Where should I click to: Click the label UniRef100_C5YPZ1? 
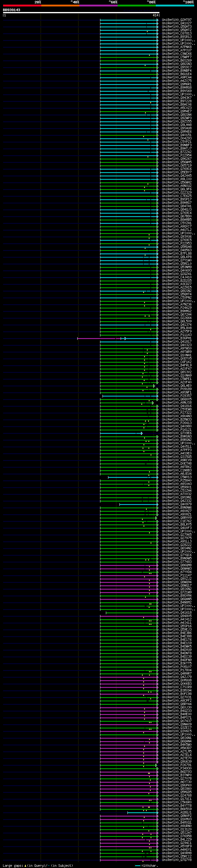click(x=176, y=142)
